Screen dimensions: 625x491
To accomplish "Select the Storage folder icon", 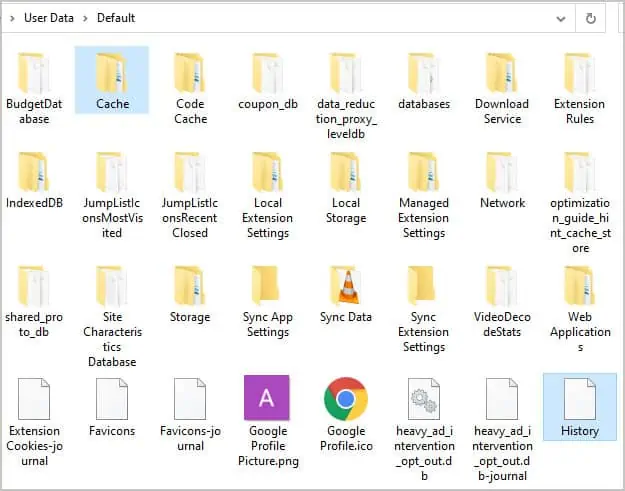I will [190, 286].
